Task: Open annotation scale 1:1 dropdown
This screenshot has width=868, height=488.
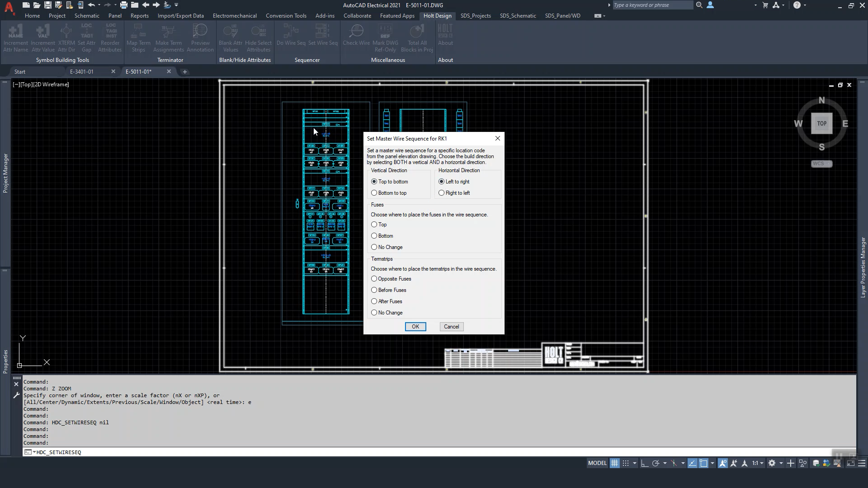Action: coord(758,463)
